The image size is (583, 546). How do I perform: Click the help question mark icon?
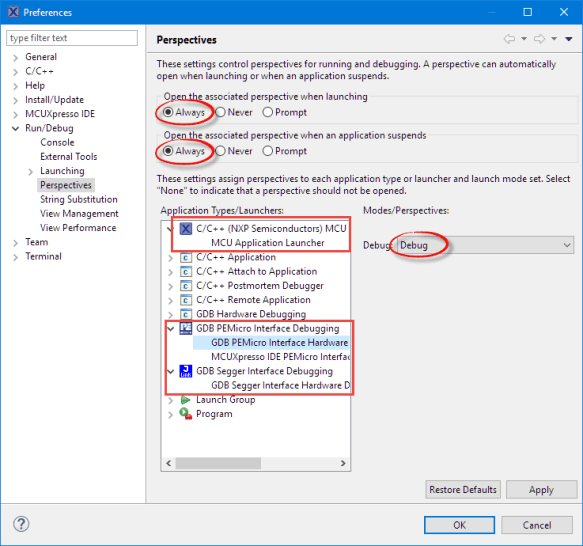[x=21, y=524]
